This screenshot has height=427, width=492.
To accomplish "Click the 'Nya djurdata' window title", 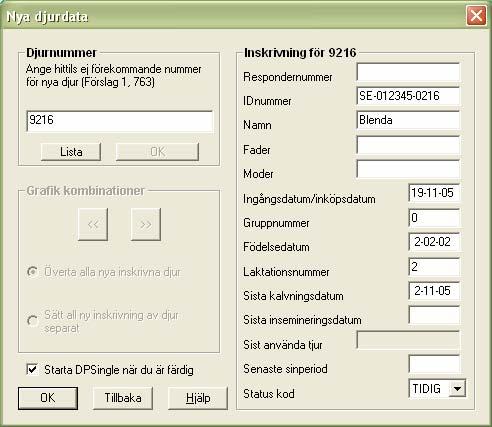I will coord(47,17).
